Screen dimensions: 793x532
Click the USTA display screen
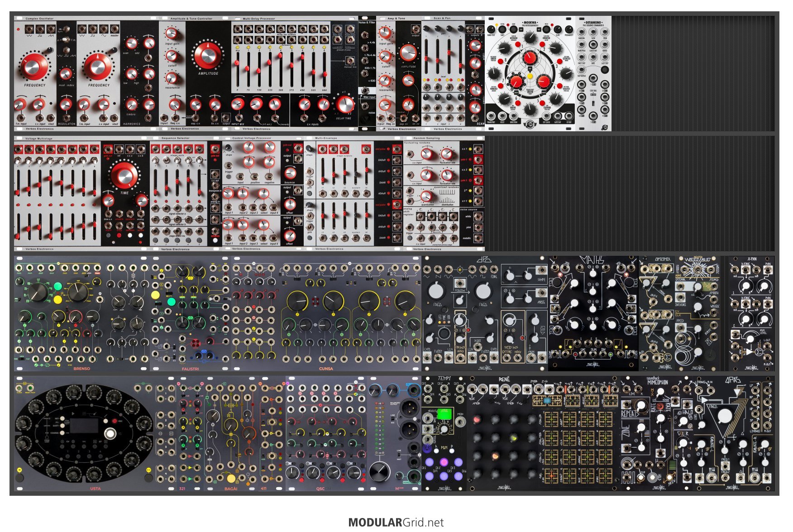pos(85,426)
